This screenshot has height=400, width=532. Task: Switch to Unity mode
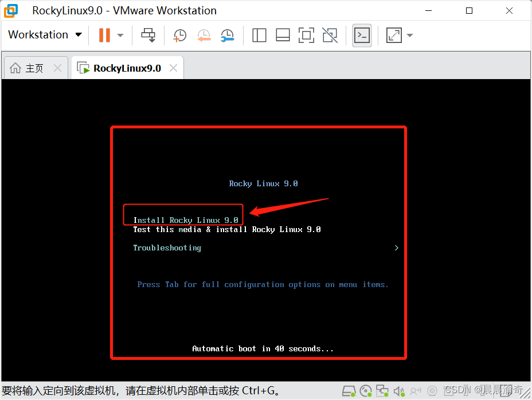330,36
